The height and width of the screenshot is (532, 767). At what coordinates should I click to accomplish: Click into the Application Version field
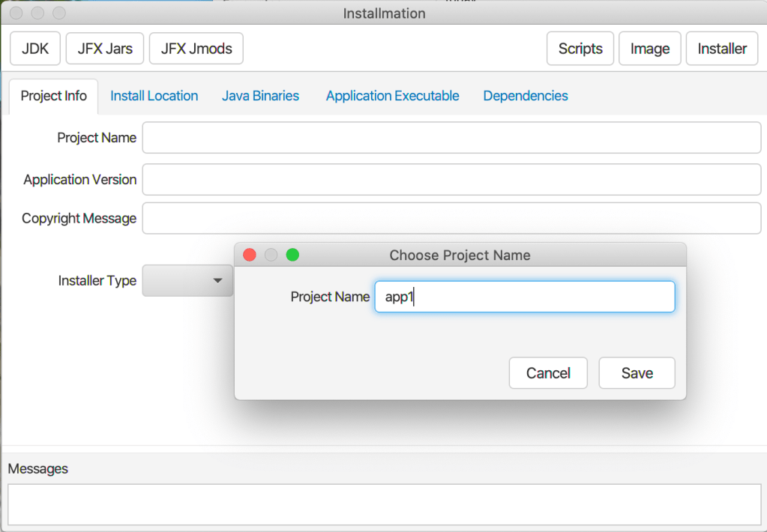pos(451,180)
